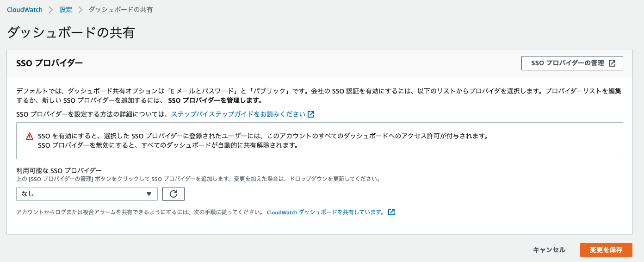The width and height of the screenshot is (644, 262).
Task: Click the キャンセル button
Action: 549,250
